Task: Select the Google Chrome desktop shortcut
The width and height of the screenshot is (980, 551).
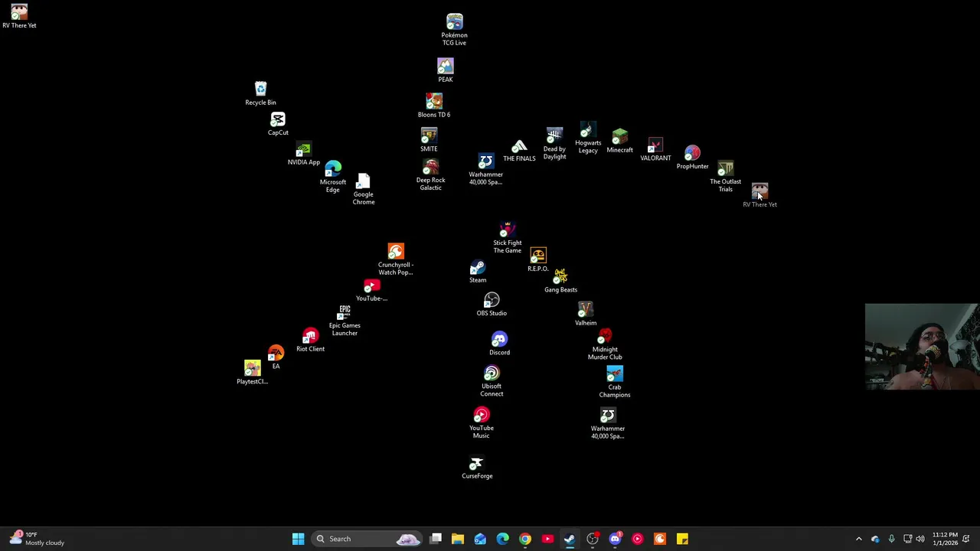Action: click(364, 189)
